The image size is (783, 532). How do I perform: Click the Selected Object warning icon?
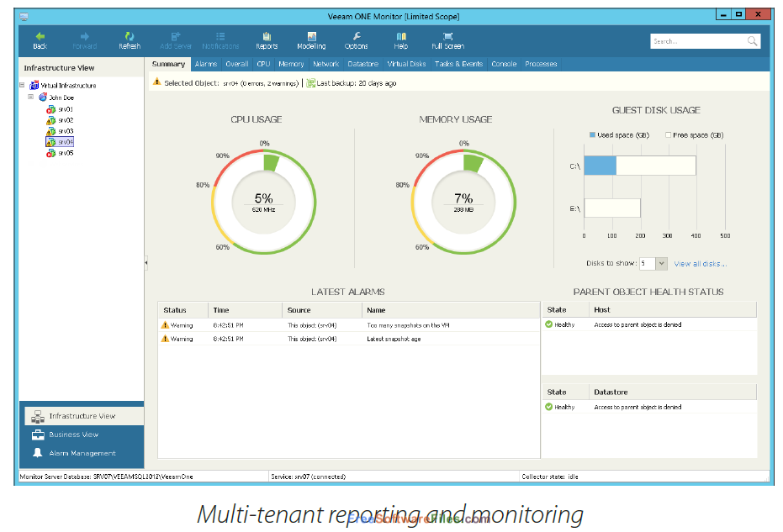click(156, 82)
